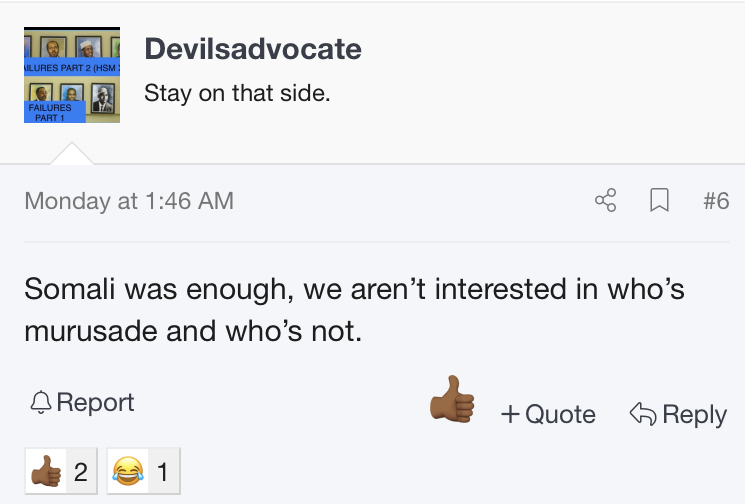Screen dimensions: 745x504
Task: Show who reacted with thumbs-up emoji
Action: tap(46, 471)
